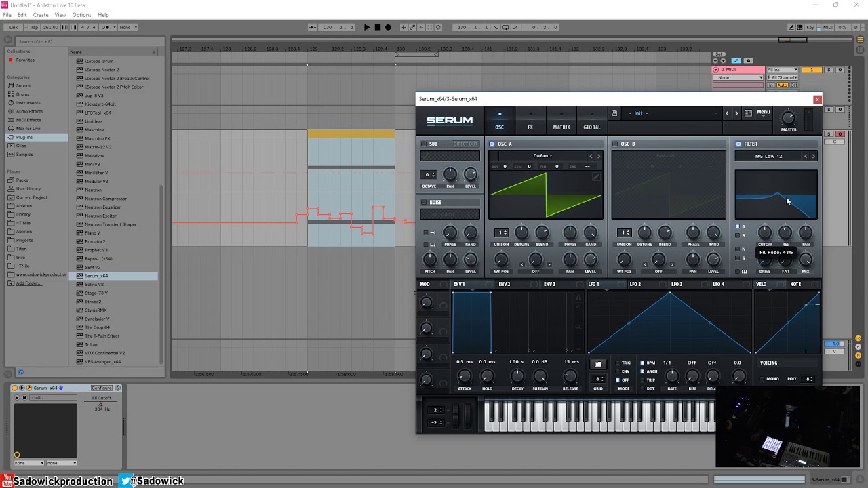The height and width of the screenshot is (488, 868).
Task: Open User Library in Places
Action: pos(28,188)
